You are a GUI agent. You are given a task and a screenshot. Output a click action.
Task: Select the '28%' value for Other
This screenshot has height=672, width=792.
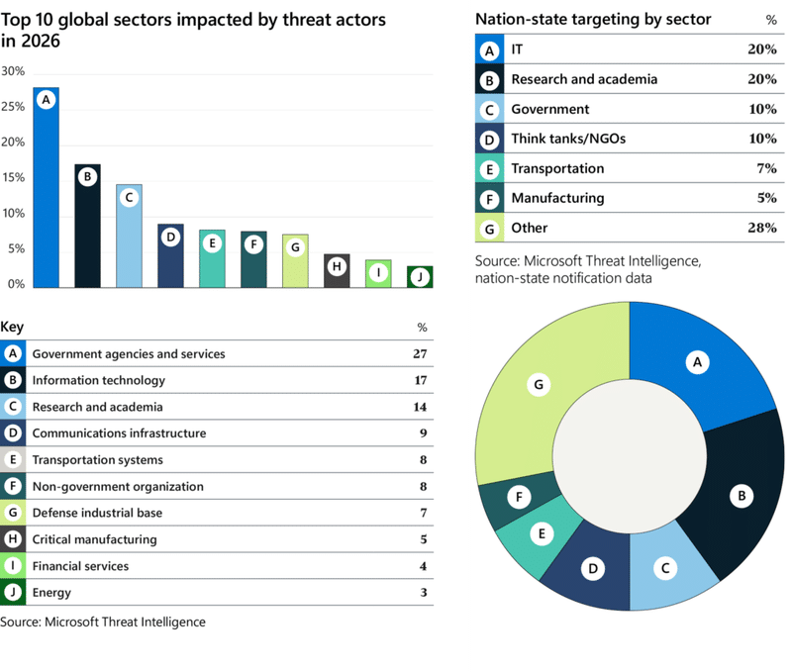tap(762, 229)
